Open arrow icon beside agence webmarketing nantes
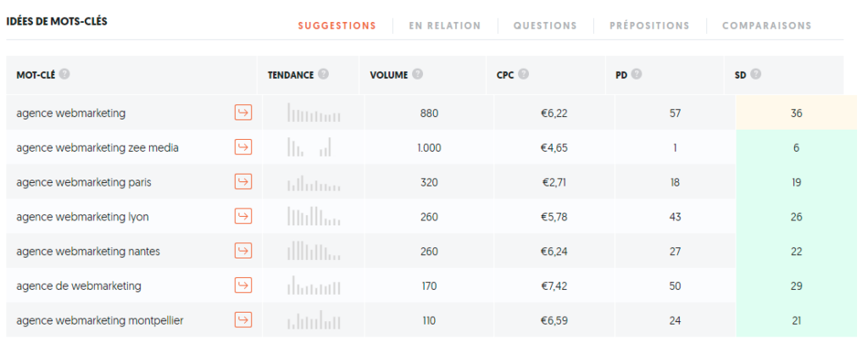The image size is (868, 344). 243,251
